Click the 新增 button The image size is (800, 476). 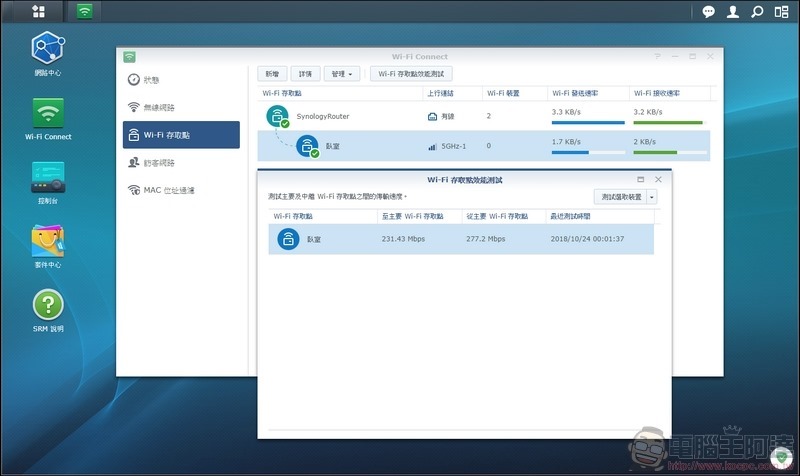(x=272, y=74)
